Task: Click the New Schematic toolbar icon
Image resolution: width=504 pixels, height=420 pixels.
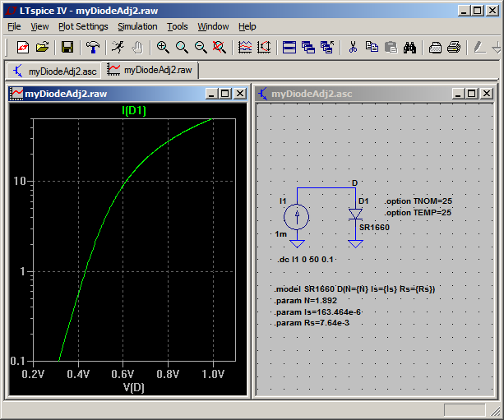Action: [x=23, y=47]
